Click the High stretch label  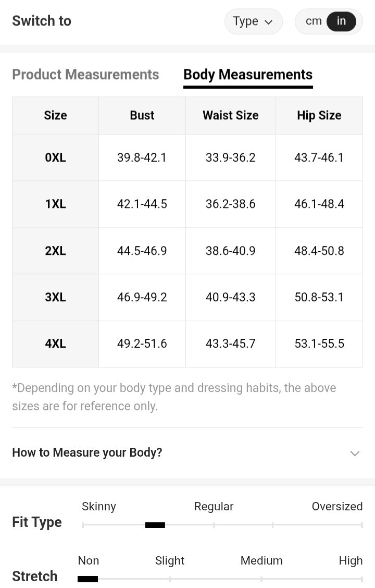351,561
